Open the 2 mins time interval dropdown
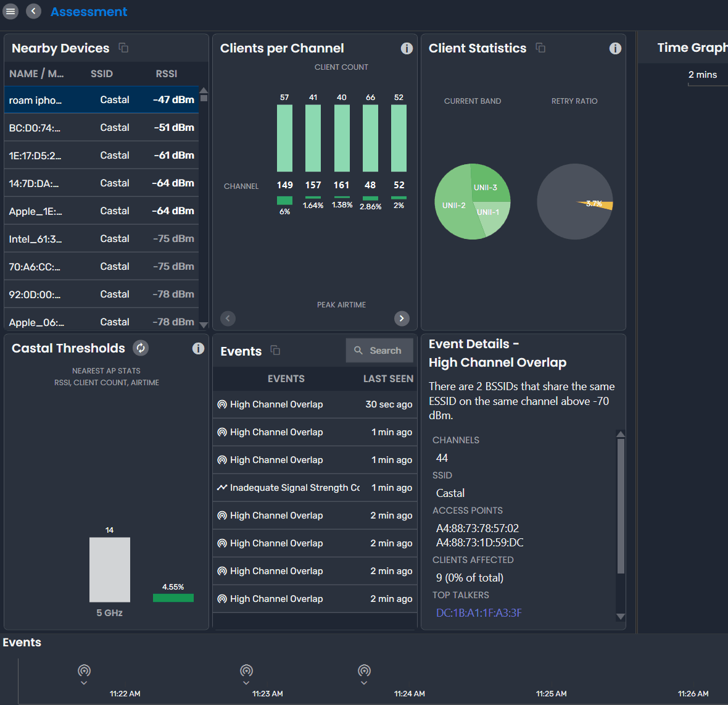The width and height of the screenshot is (728, 705). (703, 75)
